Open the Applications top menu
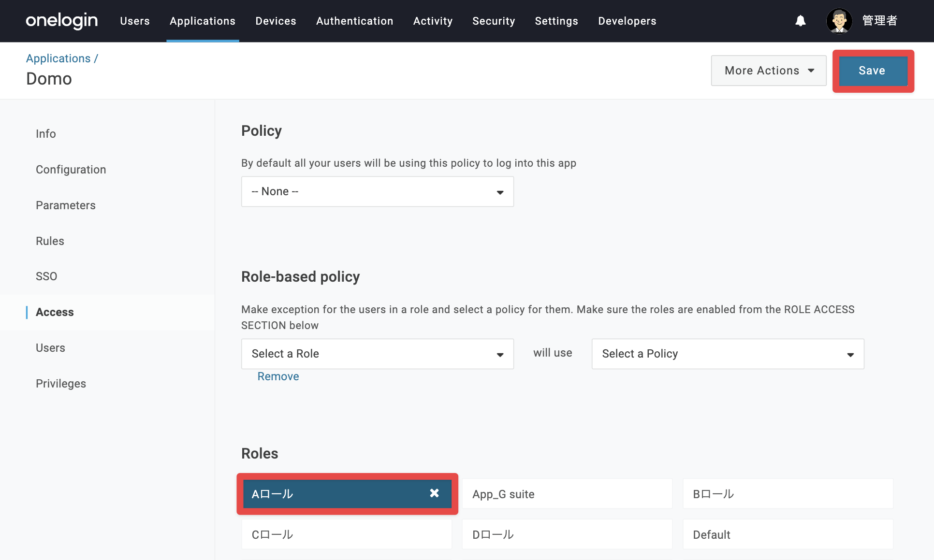The height and width of the screenshot is (560, 934). point(203,21)
